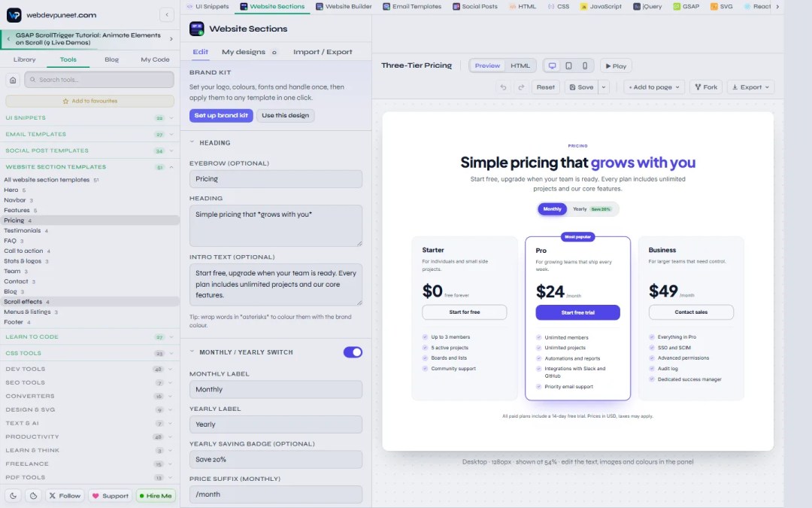The image size is (812, 508).
Task: Switch to tablet preview device icon
Action: 568,65
